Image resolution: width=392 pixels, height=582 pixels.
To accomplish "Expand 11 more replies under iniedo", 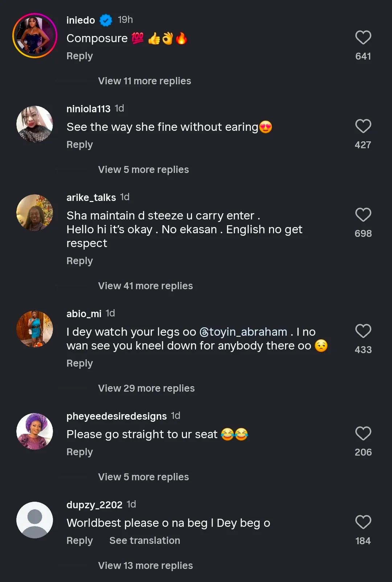I will (144, 81).
